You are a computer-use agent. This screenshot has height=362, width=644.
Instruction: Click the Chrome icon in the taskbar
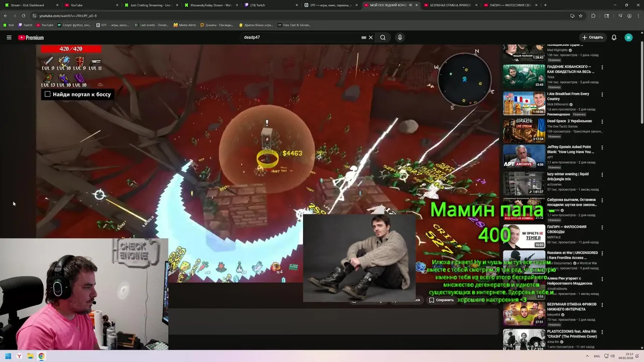point(41,356)
